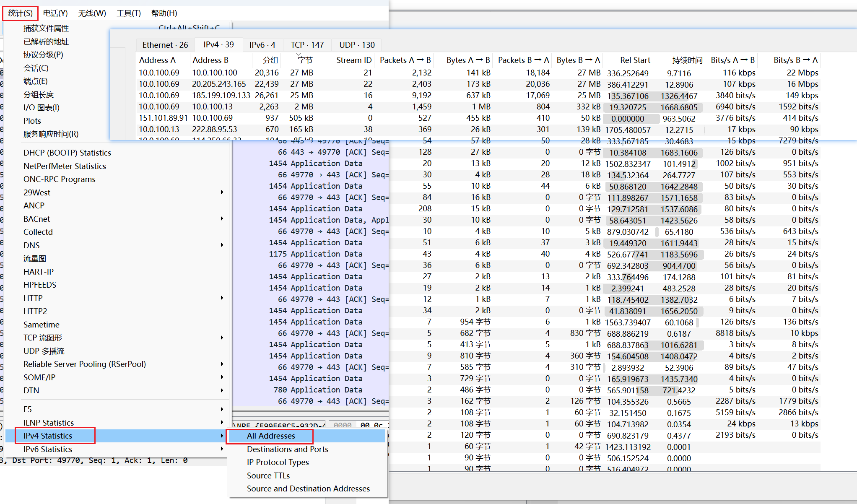
Task: Expand the HTTP submenu arrow
Action: [222, 298]
